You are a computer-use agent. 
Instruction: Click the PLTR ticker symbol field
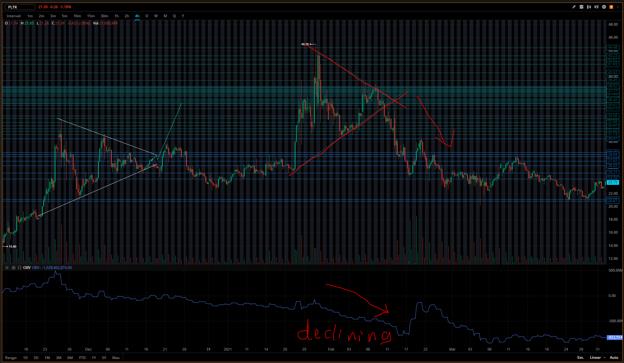[x=20, y=7]
